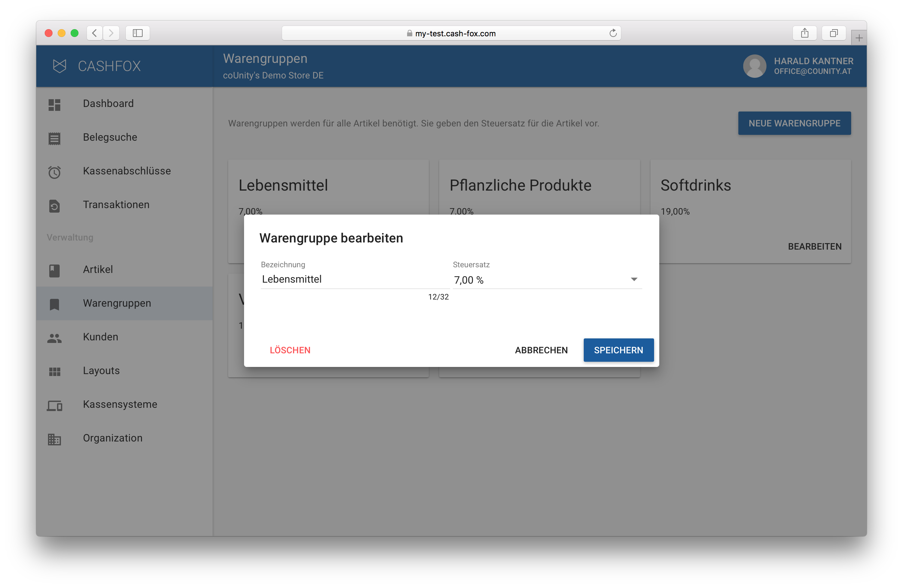Open the Steuersatz dropdown arrow
903x588 pixels.
[634, 279]
